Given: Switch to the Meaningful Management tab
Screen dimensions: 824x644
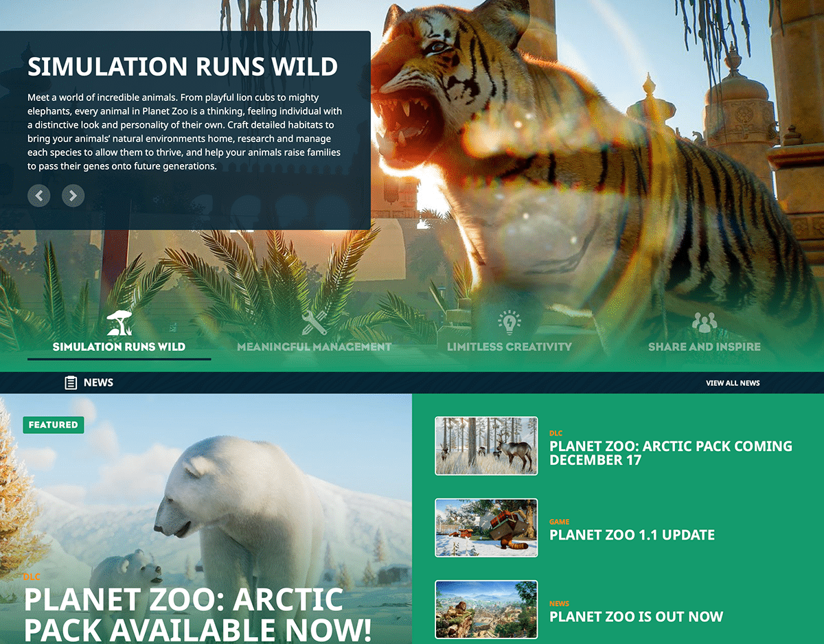Looking at the screenshot, I should [x=314, y=347].
